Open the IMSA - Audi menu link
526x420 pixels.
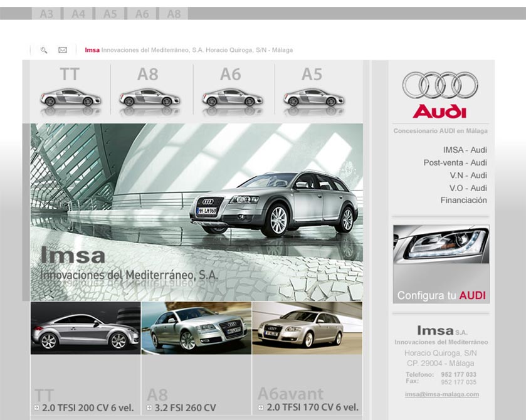tap(465, 150)
